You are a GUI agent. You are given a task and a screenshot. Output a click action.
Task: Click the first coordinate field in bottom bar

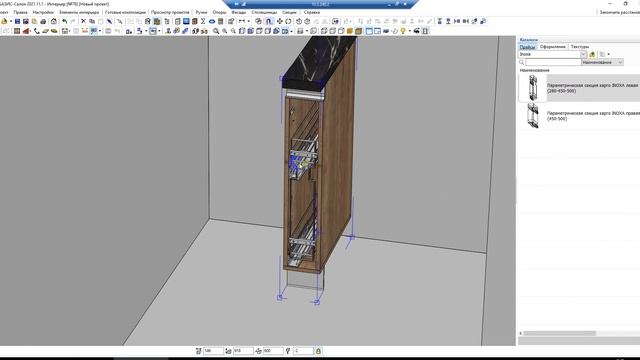(213, 351)
